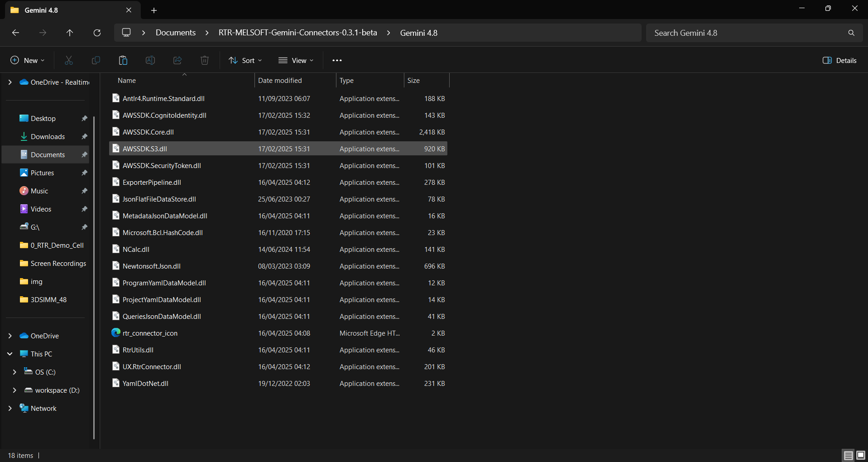Open the Sort dropdown menu

coord(245,60)
